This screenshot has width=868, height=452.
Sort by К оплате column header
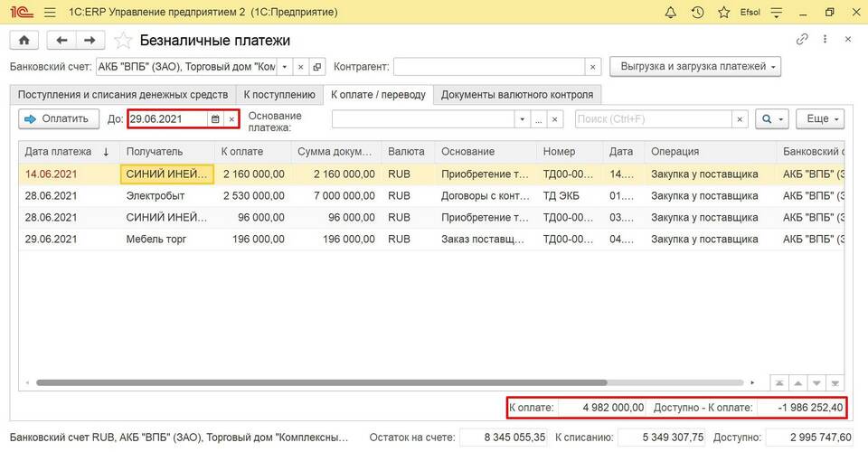point(253,152)
